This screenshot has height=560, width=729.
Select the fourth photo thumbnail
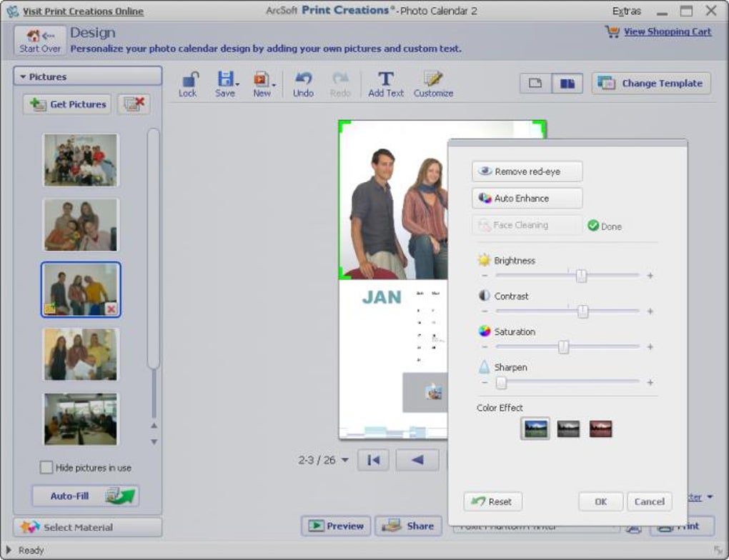point(81,354)
